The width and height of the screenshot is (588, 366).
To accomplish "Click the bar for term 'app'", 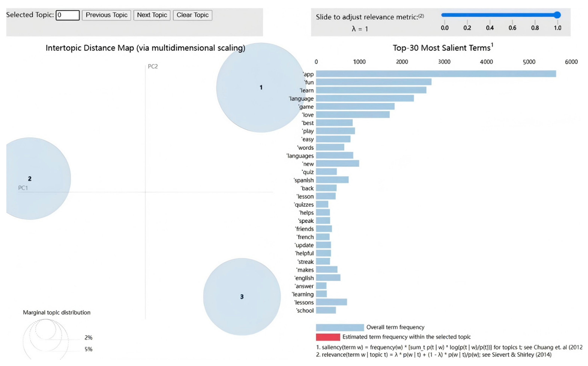I will click(x=436, y=74).
